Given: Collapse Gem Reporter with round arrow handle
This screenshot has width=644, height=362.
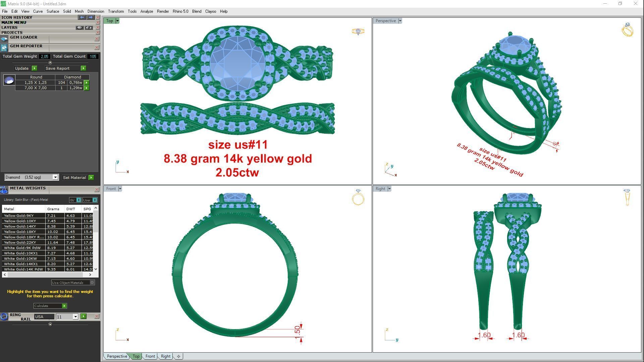Looking at the screenshot, I should tap(50, 62).
